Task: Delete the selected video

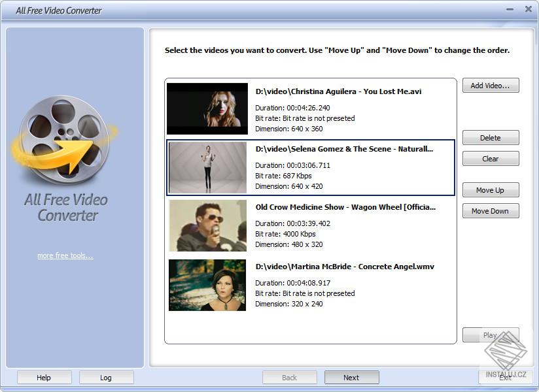Action: coord(491,137)
